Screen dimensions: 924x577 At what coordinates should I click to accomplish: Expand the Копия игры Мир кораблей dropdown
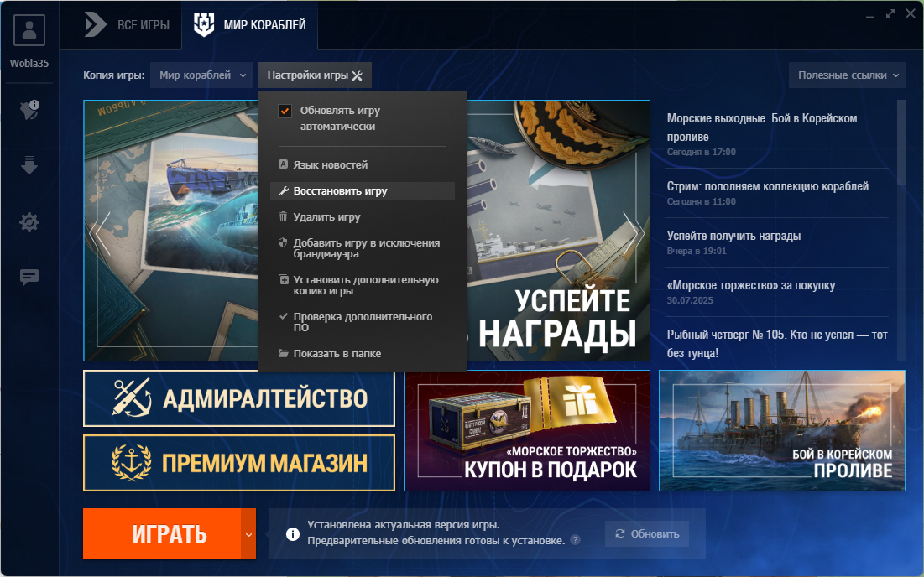(x=201, y=75)
